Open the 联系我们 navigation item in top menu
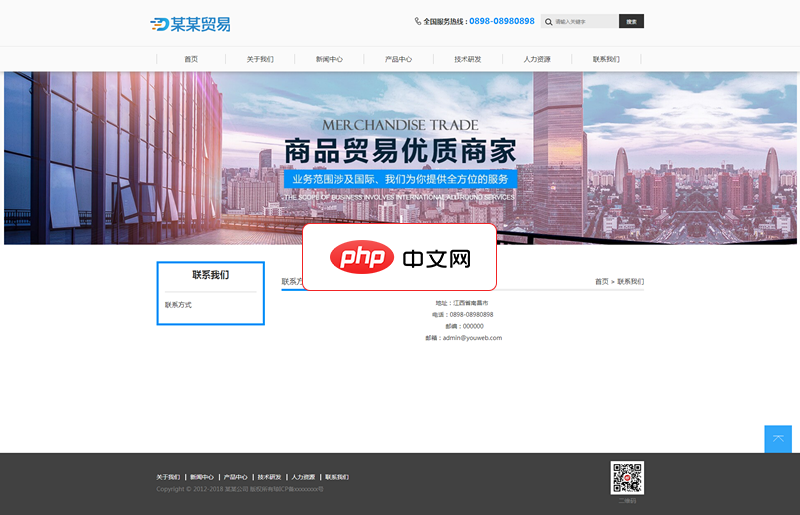 click(x=606, y=59)
